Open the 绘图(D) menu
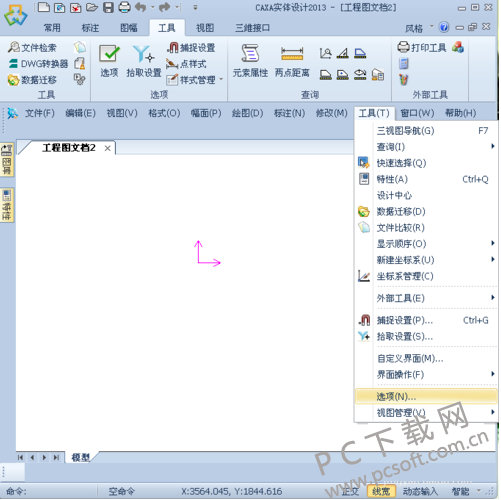 [247, 113]
